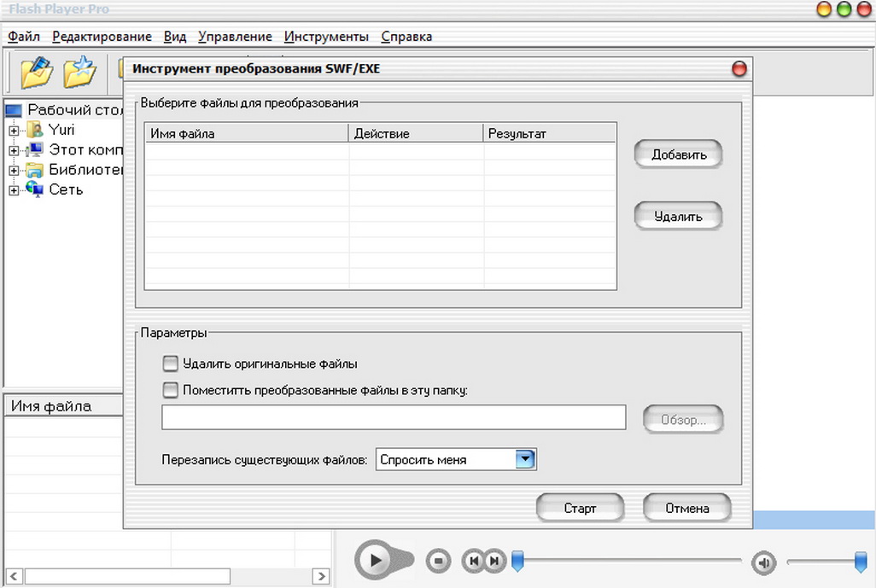The image size is (876, 588).
Task: Open the Редактирование menu
Action: 102,37
